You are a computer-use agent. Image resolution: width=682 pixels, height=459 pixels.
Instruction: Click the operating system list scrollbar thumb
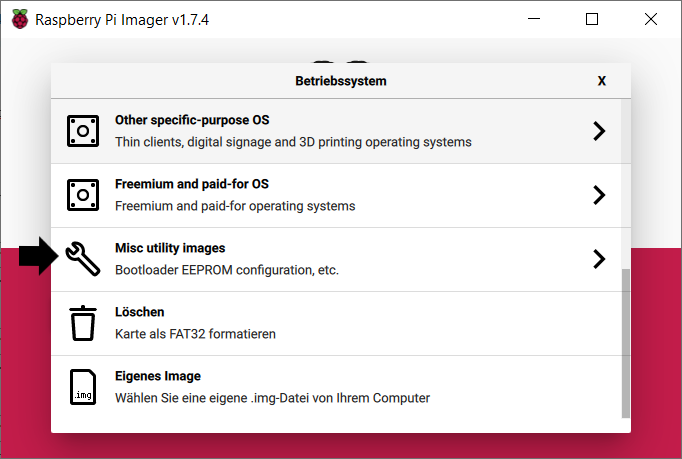(x=625, y=343)
